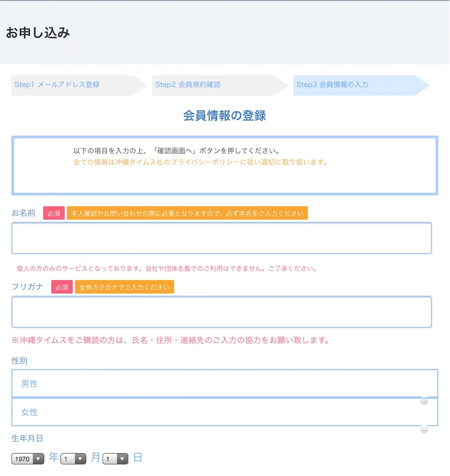Viewport: 450px width, 476px height.
Task: Select the 男性 gender option
Action: point(225,383)
